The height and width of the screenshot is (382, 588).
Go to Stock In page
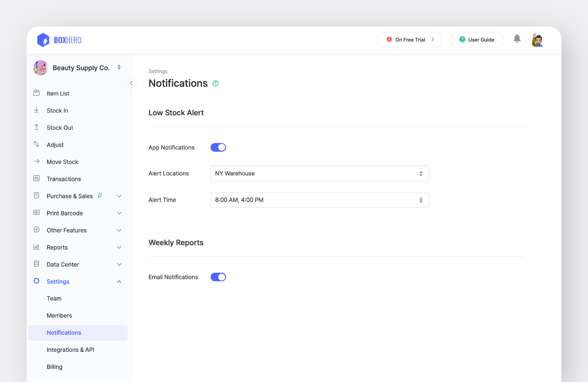click(x=57, y=111)
